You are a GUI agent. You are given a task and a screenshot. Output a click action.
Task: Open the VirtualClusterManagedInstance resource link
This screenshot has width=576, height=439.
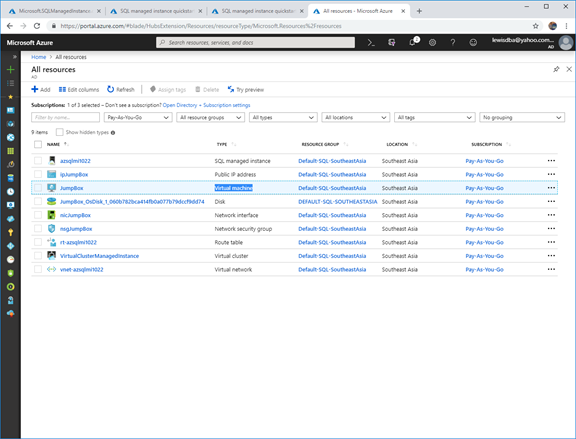coord(99,256)
